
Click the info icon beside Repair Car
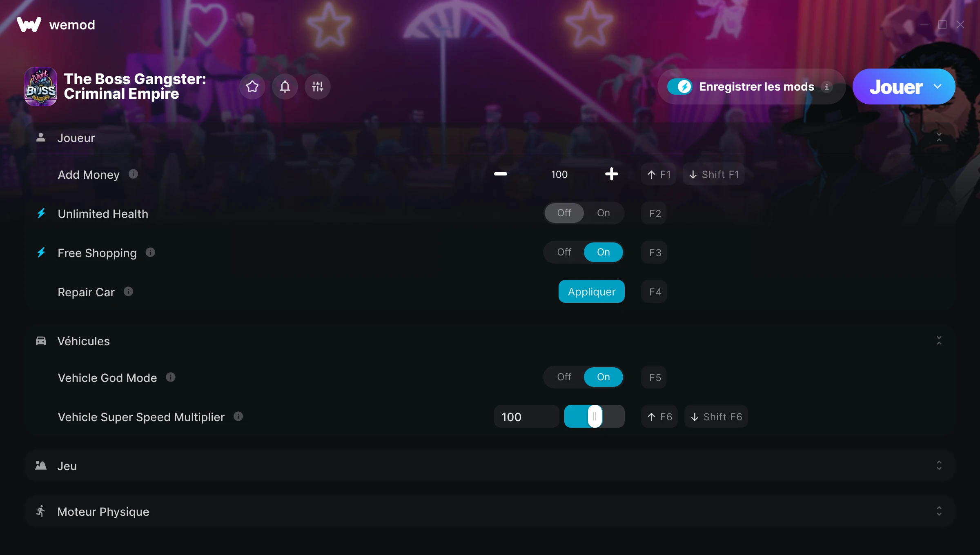point(128,292)
